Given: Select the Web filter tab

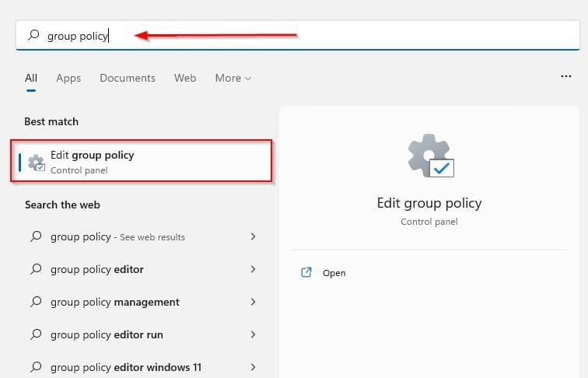Looking at the screenshot, I should [185, 78].
